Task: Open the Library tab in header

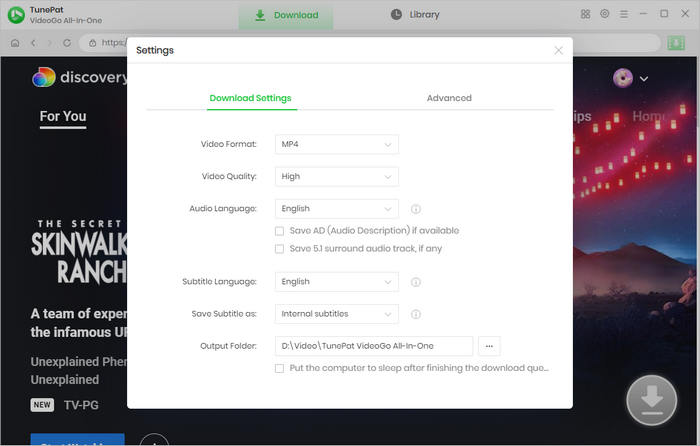Action: tap(415, 15)
